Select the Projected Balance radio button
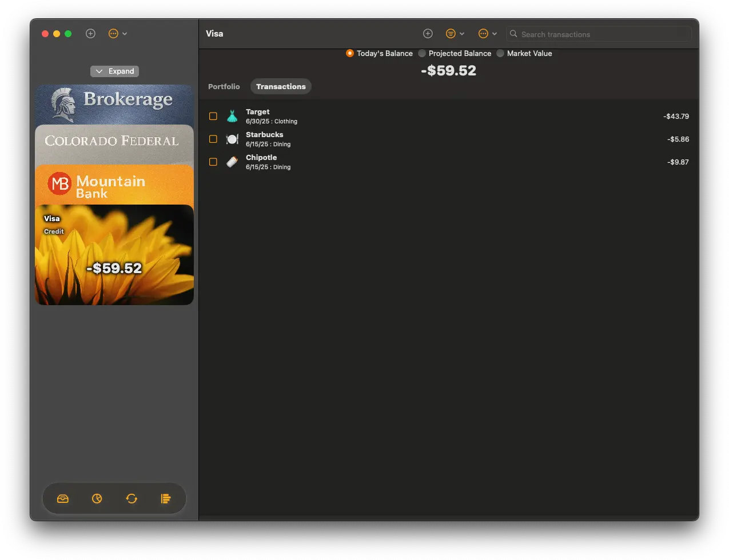This screenshot has width=729, height=560. [422, 53]
